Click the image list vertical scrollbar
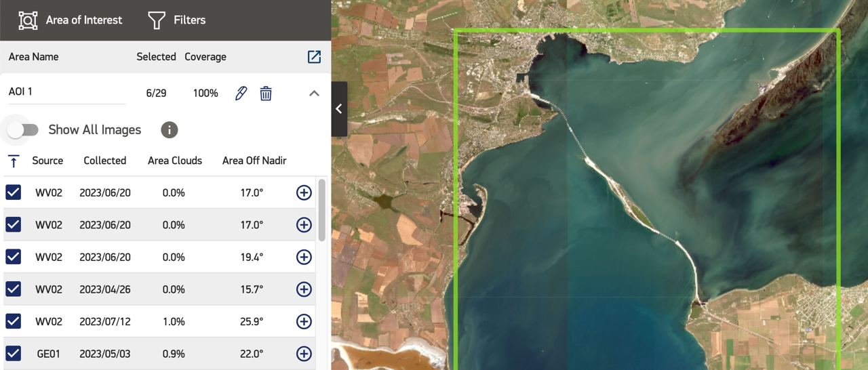Viewport: 868px width, 370px height. pyautogui.click(x=321, y=210)
